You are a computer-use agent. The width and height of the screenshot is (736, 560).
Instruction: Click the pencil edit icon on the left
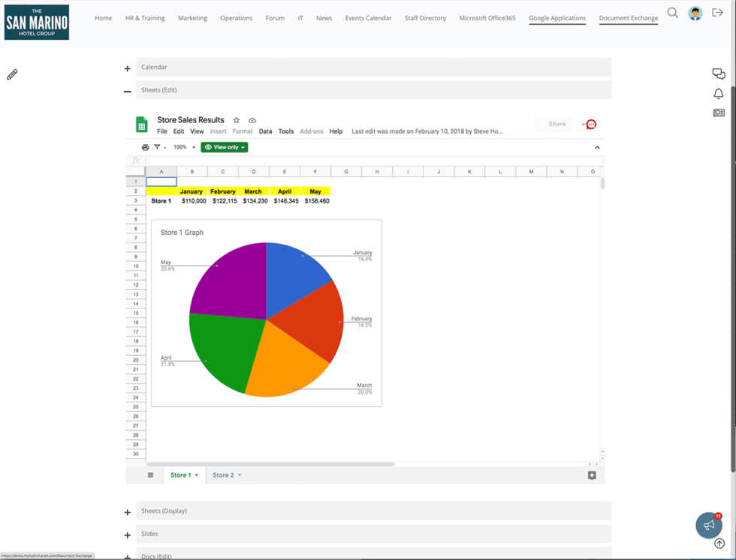click(x=11, y=74)
